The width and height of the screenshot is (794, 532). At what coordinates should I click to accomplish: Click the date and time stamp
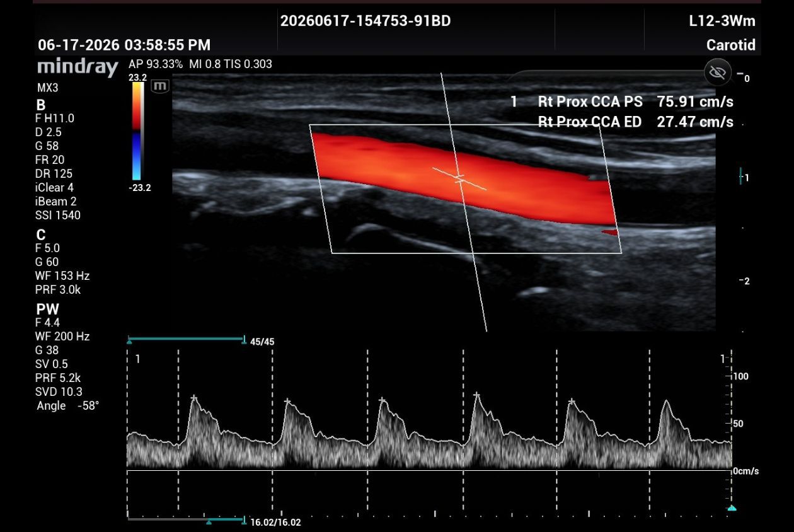[x=124, y=45]
